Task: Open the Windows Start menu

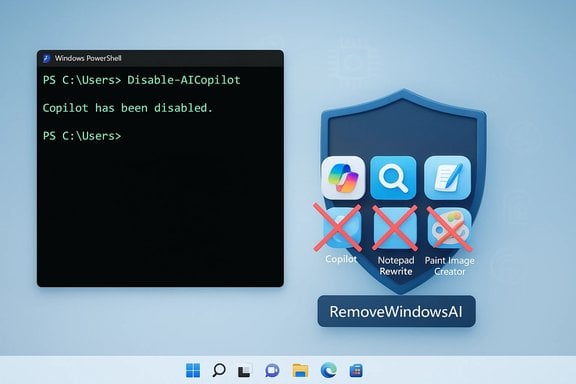Action: 193,370
